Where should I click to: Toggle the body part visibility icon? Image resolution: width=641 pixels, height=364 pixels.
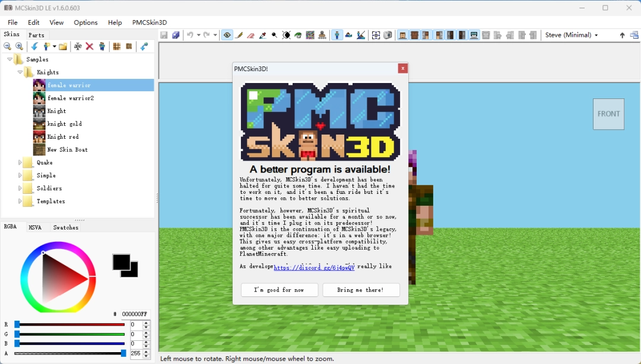414,35
